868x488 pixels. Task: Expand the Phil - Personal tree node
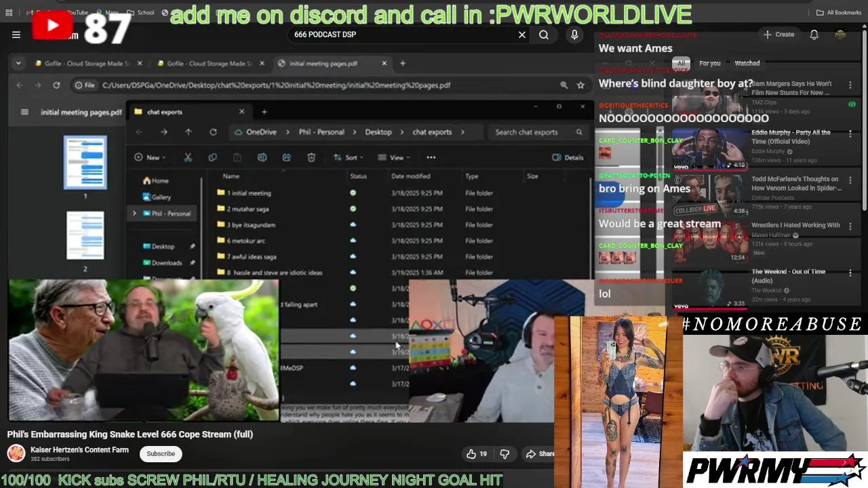click(x=134, y=213)
